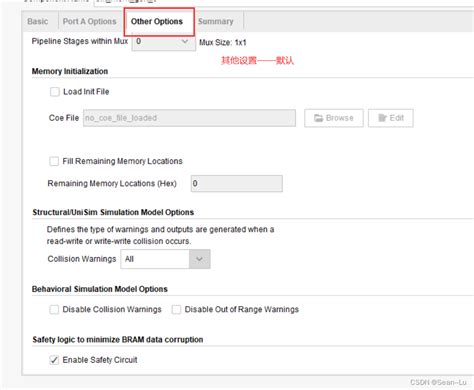Image resolution: width=474 pixels, height=390 pixels.
Task: Click Remaining Memory Locations Hex field
Action: pyautogui.click(x=237, y=184)
